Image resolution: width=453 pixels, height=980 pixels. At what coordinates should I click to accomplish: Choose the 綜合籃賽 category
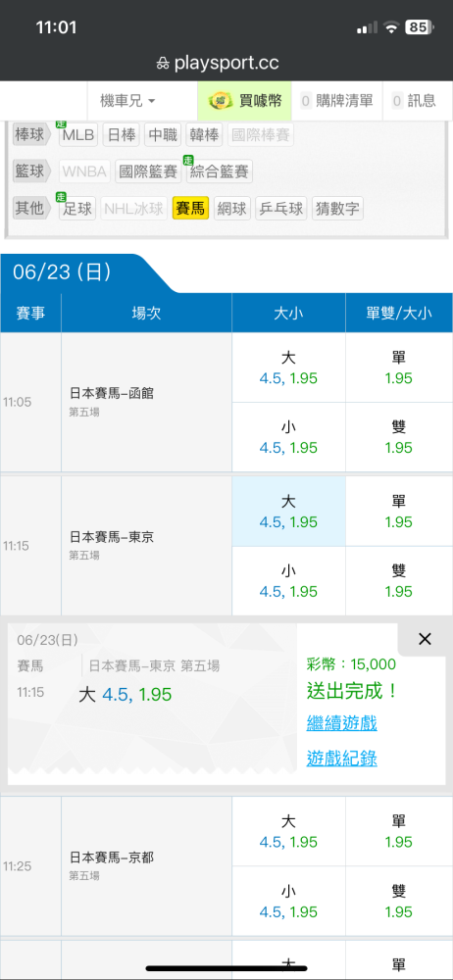point(220,171)
